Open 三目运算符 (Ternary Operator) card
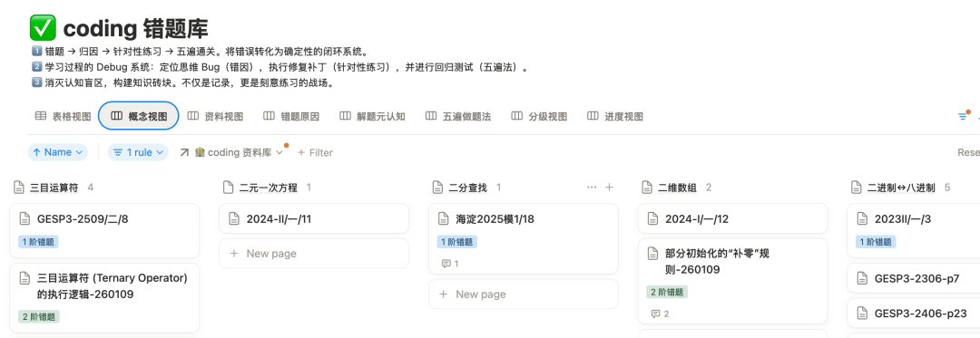Viewport: 980px width, 338px height. pos(104,297)
